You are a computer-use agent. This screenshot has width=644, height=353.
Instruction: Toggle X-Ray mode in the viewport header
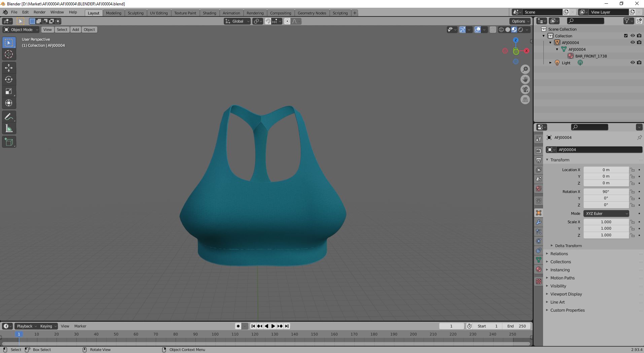(x=493, y=30)
